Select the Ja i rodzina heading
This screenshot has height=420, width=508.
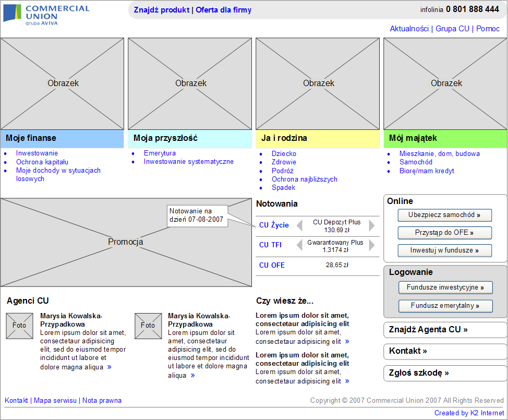click(318, 138)
